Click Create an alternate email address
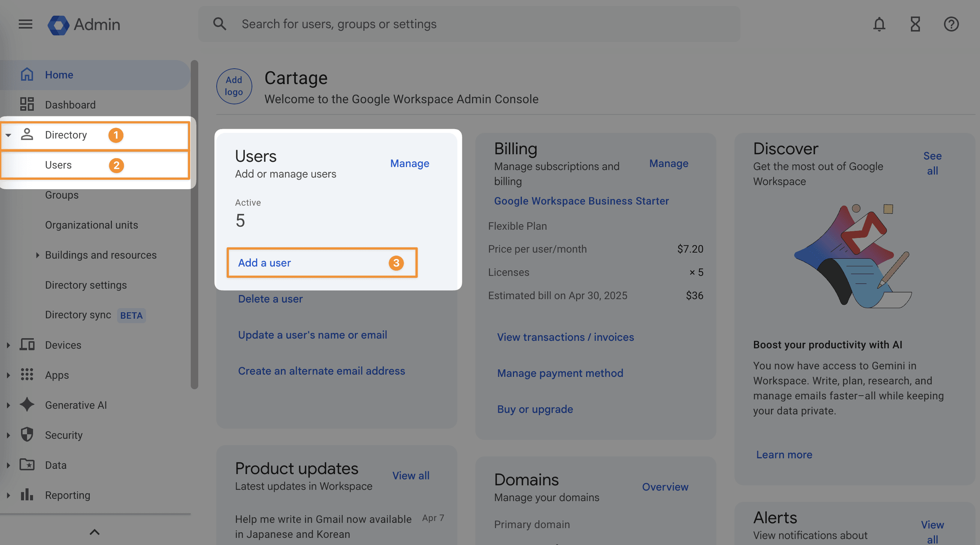The height and width of the screenshot is (545, 980). click(x=321, y=371)
